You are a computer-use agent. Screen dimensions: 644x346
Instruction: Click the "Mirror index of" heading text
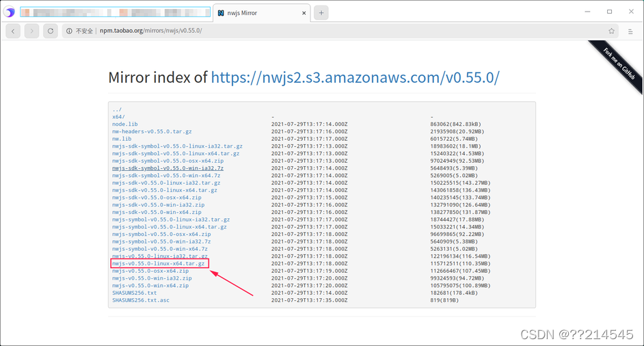pyautogui.click(x=158, y=77)
